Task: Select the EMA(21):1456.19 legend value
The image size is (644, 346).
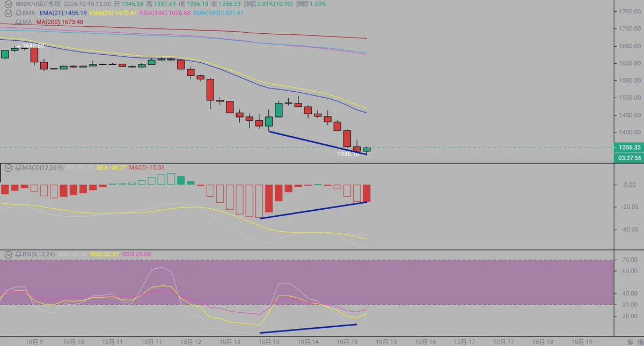Action: coord(63,12)
